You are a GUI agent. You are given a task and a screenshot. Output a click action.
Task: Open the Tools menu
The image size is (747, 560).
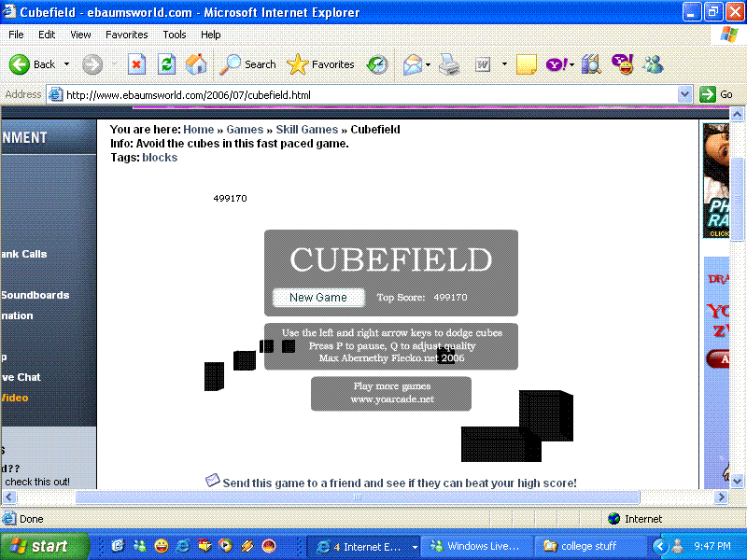pyautogui.click(x=174, y=35)
